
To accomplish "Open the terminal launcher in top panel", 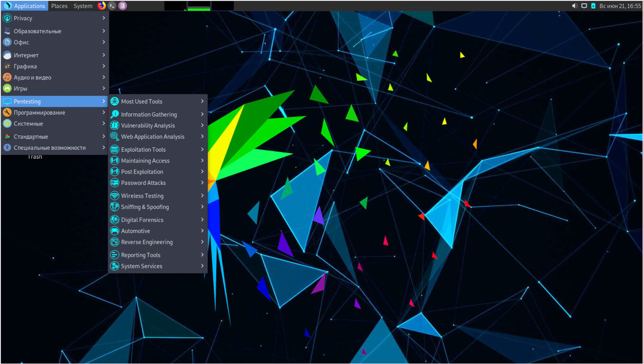I will (x=112, y=6).
